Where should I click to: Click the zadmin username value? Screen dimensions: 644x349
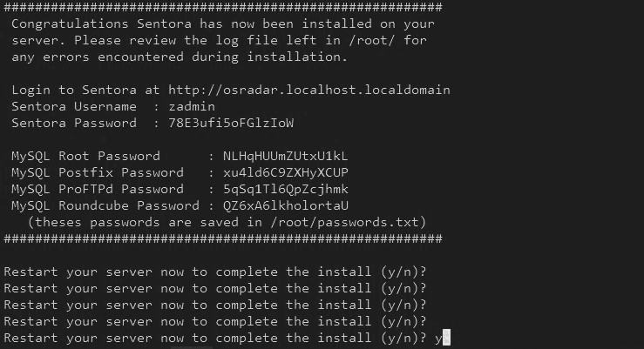(x=191, y=106)
